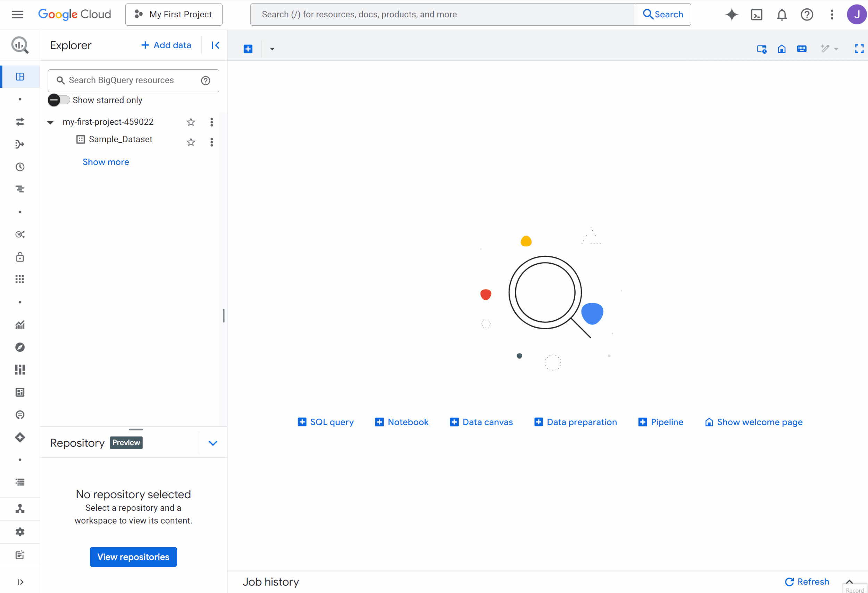The width and height of the screenshot is (868, 593).
Task: Create a new Data canvas
Action: tap(481, 422)
